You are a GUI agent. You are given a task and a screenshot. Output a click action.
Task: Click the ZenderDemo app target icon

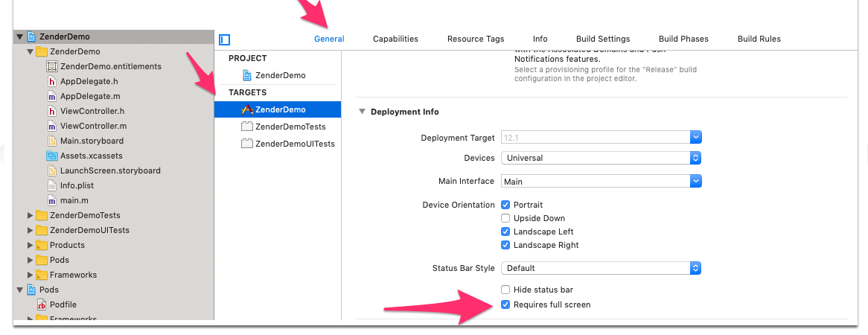point(247,109)
